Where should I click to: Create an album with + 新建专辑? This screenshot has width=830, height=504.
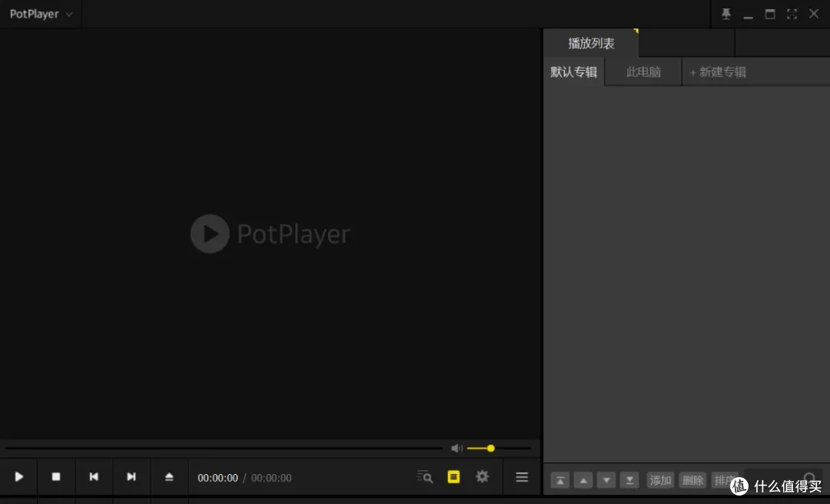click(718, 72)
